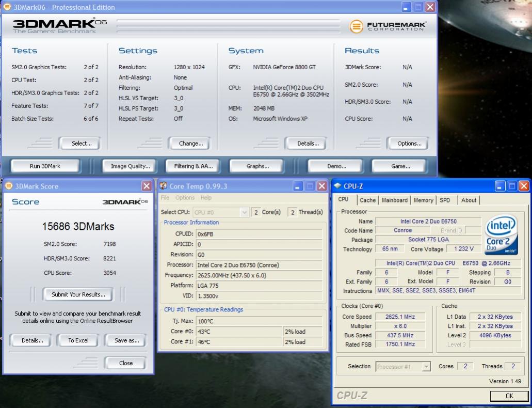Click Close in the 3DMark Score window
Image resolution: width=532 pixels, height=408 pixels.
pos(125,363)
